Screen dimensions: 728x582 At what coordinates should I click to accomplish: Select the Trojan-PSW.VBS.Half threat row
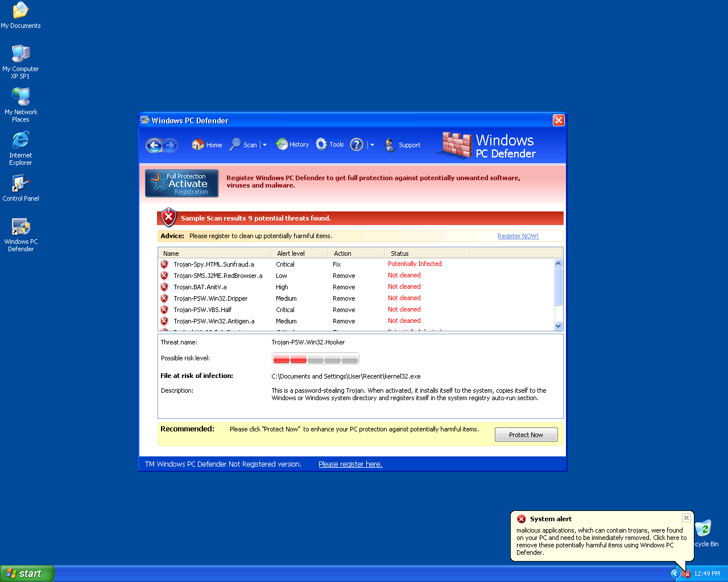tap(202, 309)
